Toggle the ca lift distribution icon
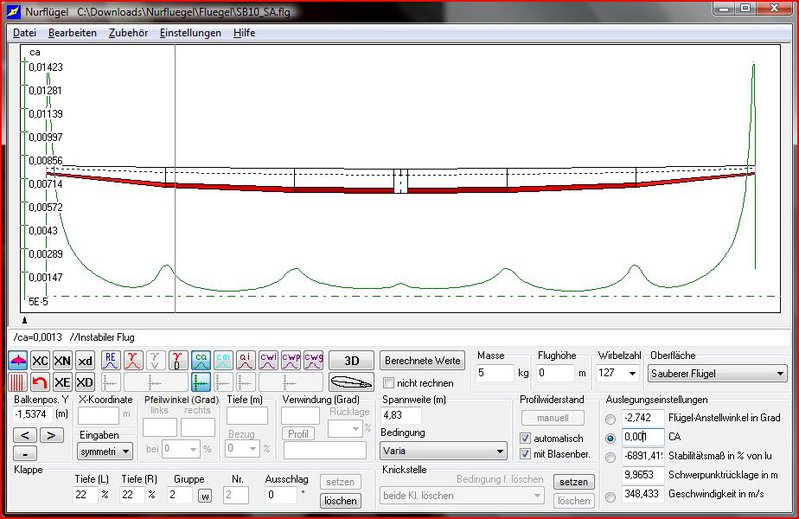This screenshot has width=799, height=519. click(x=201, y=361)
